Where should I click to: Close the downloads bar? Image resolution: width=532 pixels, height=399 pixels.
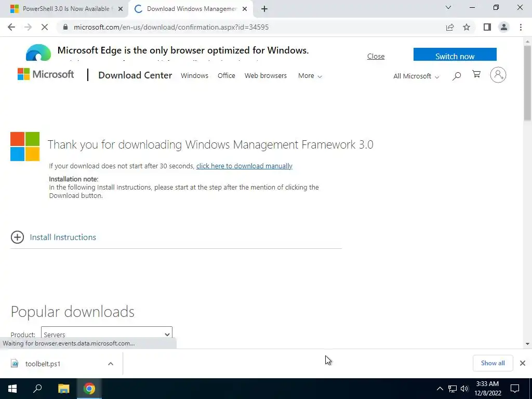[523, 363]
